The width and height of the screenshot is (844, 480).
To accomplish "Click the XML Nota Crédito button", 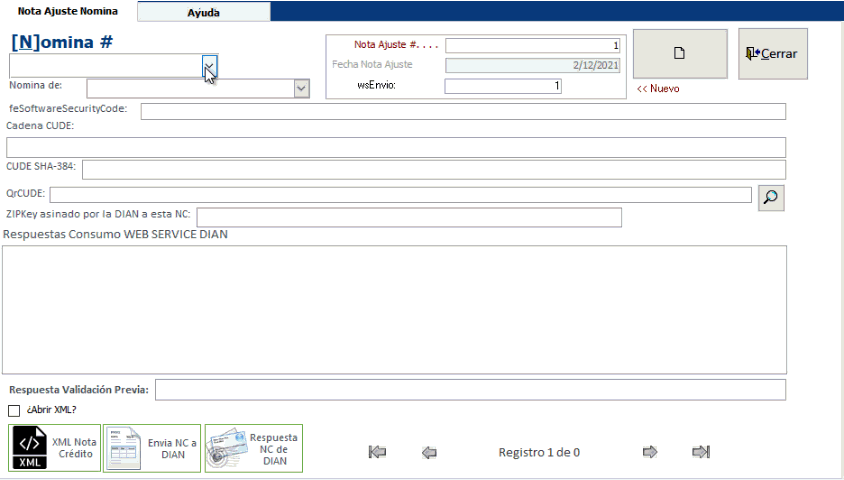I will pyautogui.click(x=55, y=448).
